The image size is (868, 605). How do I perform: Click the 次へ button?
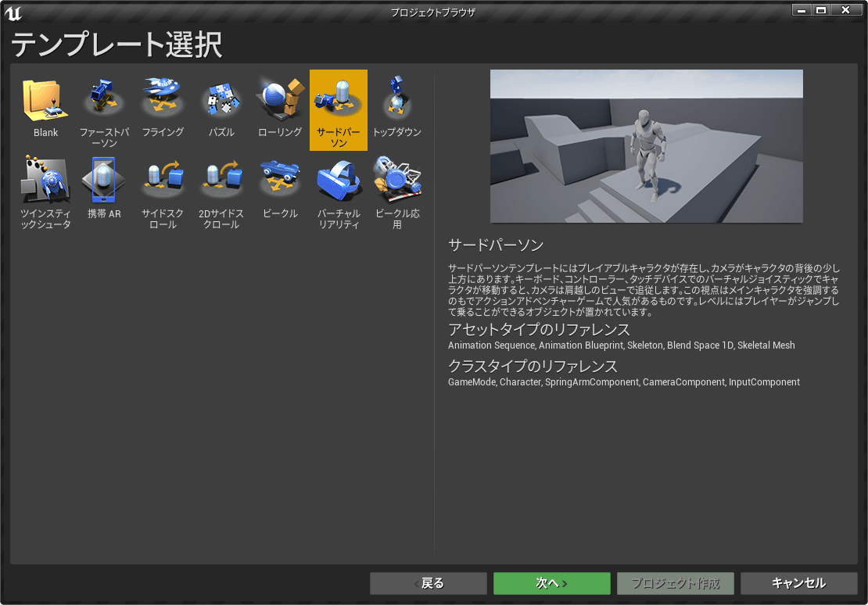551,583
